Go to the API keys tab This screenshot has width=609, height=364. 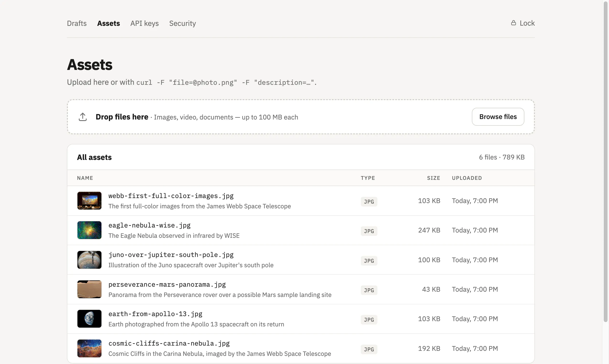[144, 23]
